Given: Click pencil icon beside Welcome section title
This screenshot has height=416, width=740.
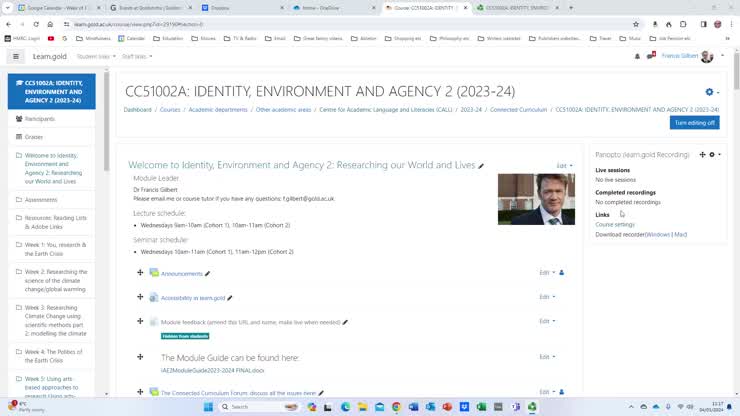Looking at the screenshot, I should (x=481, y=166).
